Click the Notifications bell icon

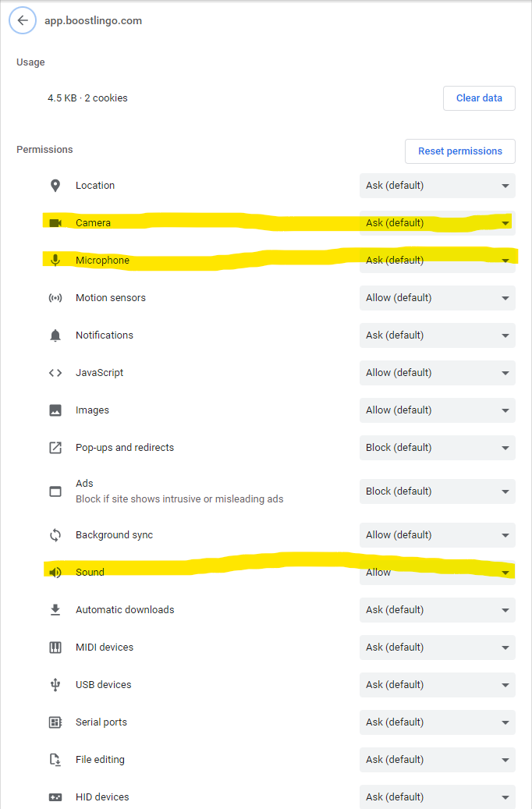click(x=55, y=335)
